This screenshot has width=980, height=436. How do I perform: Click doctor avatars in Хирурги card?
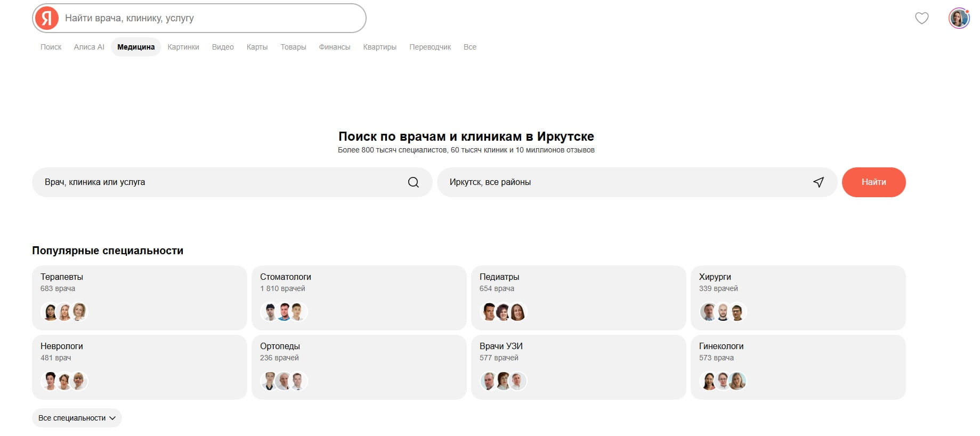(723, 311)
